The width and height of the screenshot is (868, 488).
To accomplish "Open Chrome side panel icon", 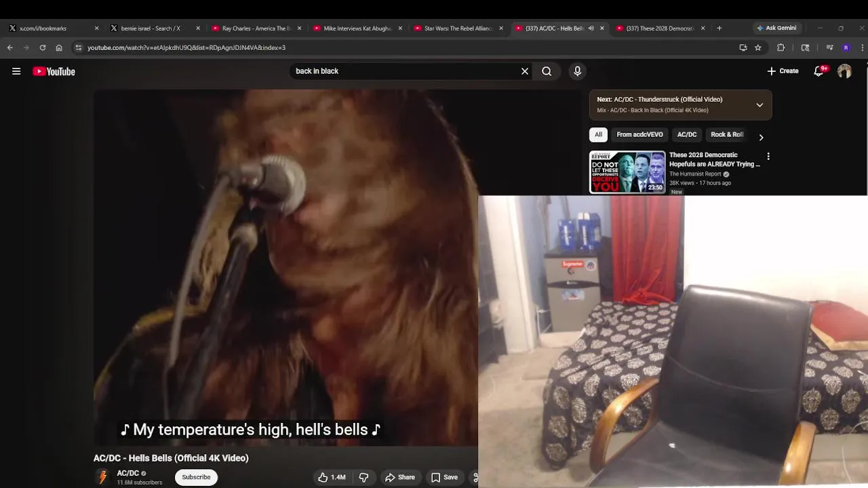I will [805, 47].
